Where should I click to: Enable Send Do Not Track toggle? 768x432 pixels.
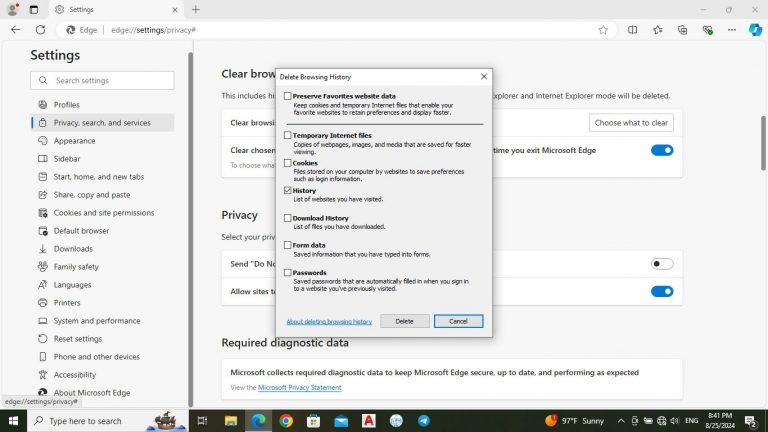(x=662, y=264)
